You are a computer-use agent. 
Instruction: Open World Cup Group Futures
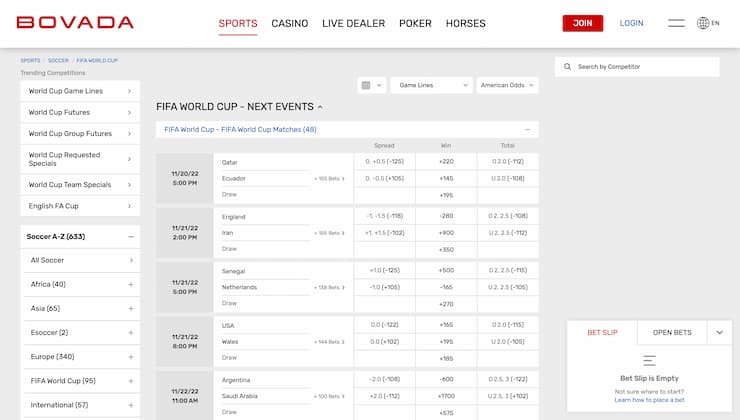click(80, 134)
